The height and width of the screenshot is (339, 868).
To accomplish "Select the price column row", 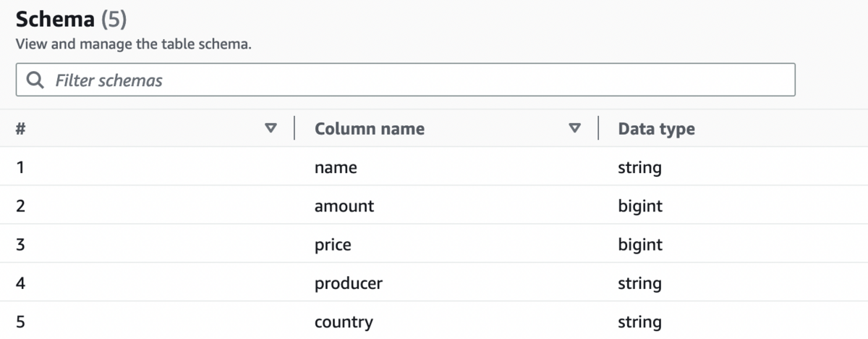I will tap(333, 244).
